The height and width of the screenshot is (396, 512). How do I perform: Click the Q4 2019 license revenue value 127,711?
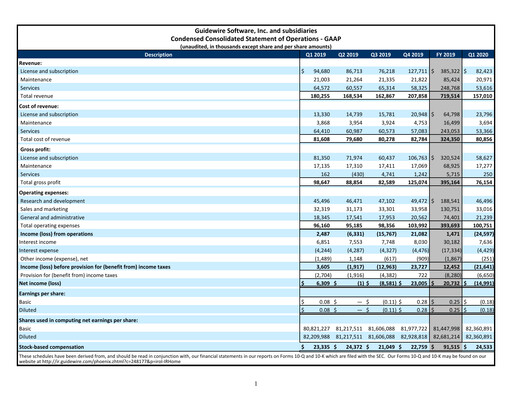coord(418,71)
